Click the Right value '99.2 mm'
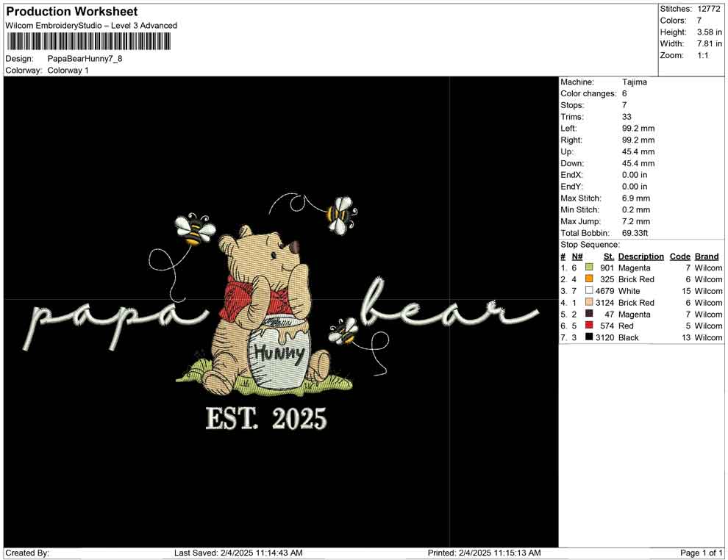Viewport: 728px width, 560px height. pos(638,140)
